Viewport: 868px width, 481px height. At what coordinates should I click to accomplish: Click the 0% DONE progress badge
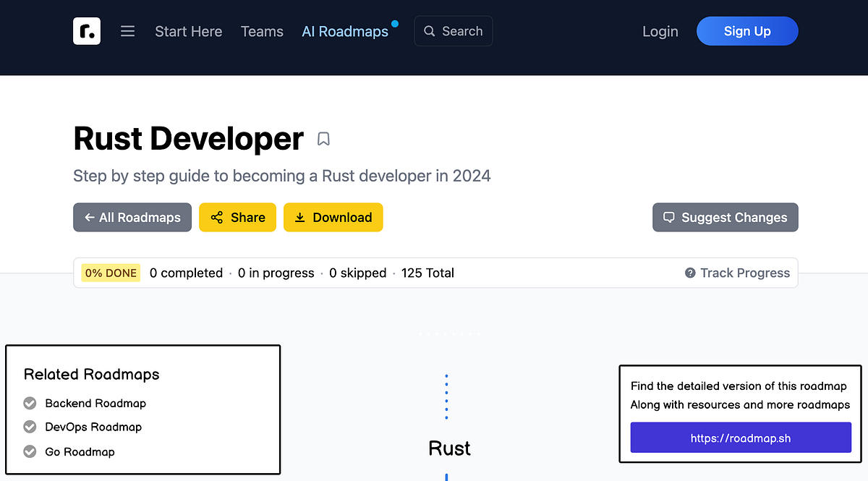(110, 273)
